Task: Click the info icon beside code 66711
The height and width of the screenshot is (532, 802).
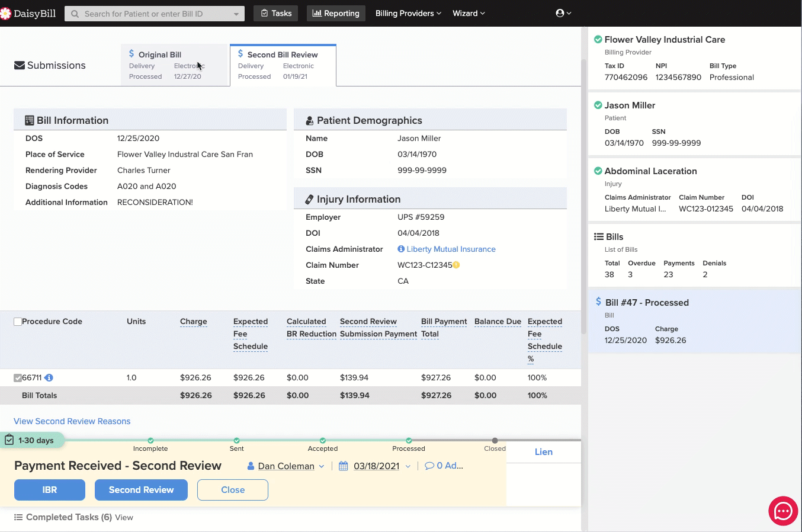Action: click(x=49, y=377)
